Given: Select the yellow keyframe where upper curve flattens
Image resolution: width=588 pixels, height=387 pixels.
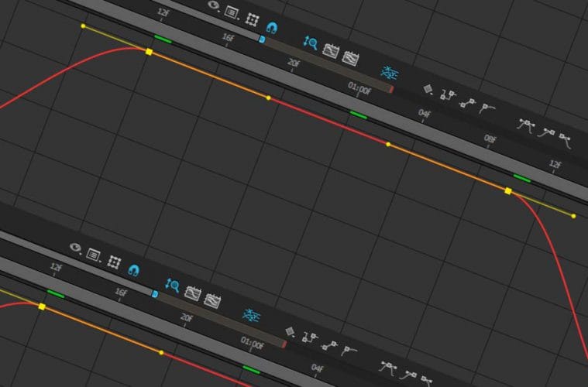Looking at the screenshot, I should pos(149,51).
